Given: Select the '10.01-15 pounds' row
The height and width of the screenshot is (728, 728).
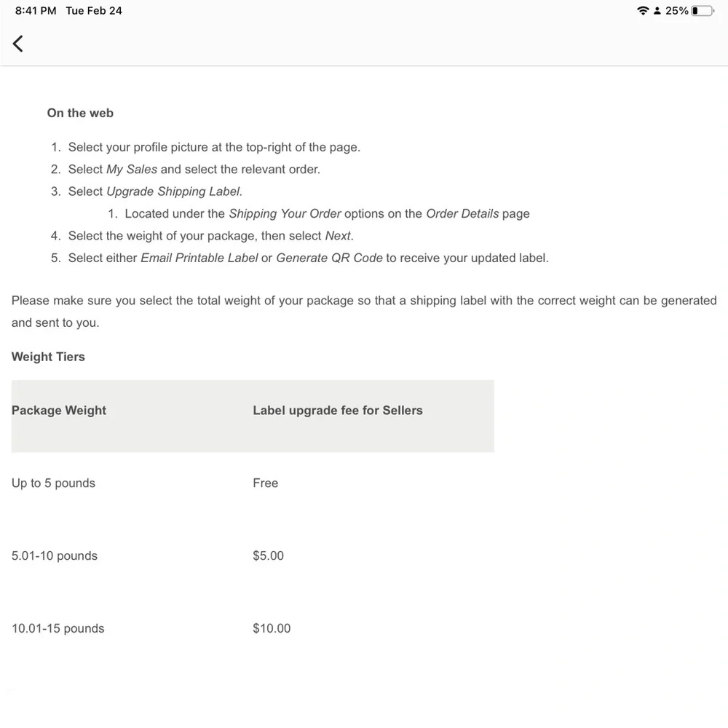Looking at the screenshot, I should [253, 628].
